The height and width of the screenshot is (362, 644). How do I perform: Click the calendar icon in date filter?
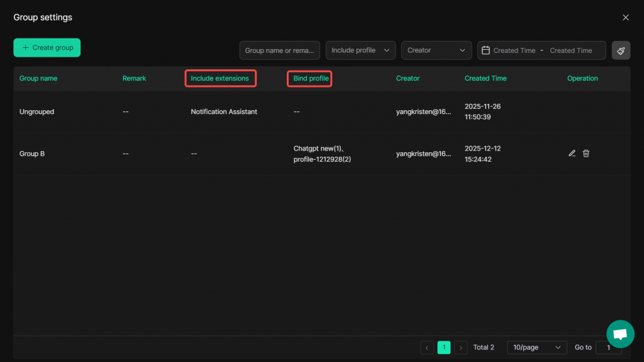[x=486, y=50]
